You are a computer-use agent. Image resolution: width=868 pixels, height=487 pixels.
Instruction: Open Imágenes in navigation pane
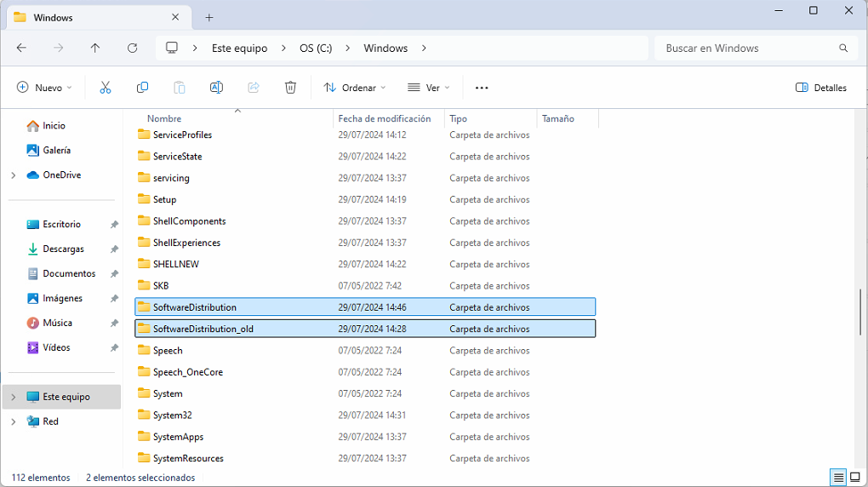(62, 299)
